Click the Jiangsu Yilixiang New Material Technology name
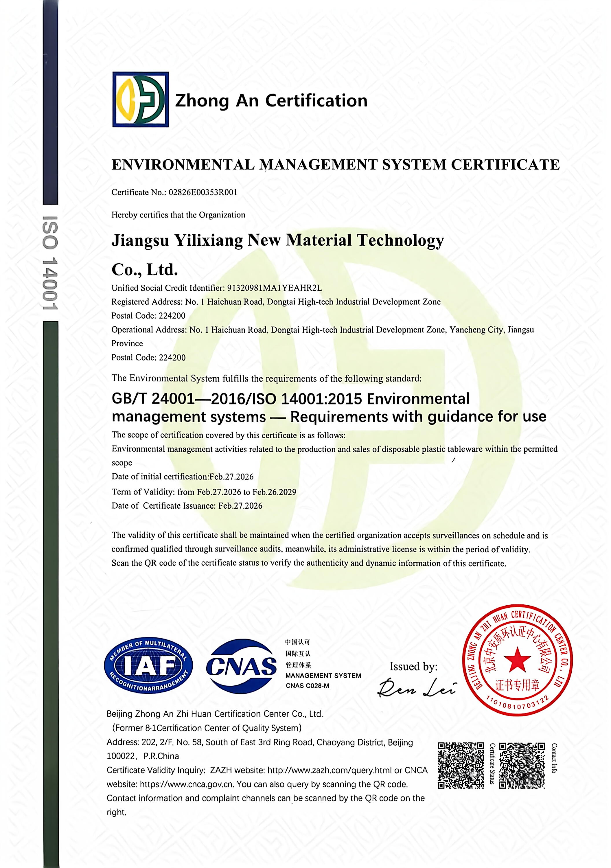611x868 pixels. click(277, 254)
